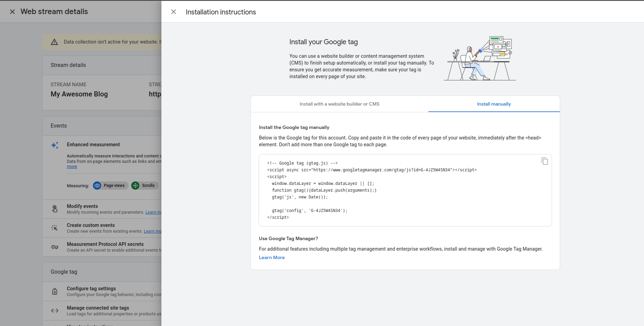The height and width of the screenshot is (326, 644).
Task: Click the Enhanced measurement sparkle icon
Action: (x=55, y=145)
